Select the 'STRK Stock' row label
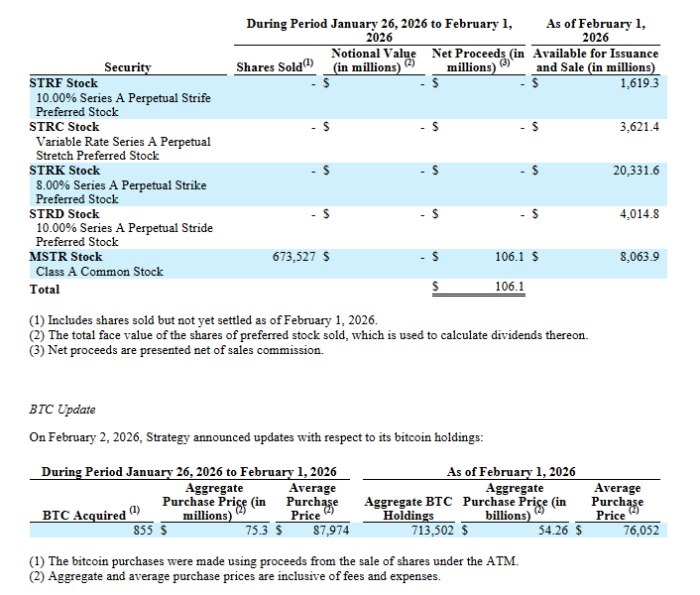 tap(64, 171)
